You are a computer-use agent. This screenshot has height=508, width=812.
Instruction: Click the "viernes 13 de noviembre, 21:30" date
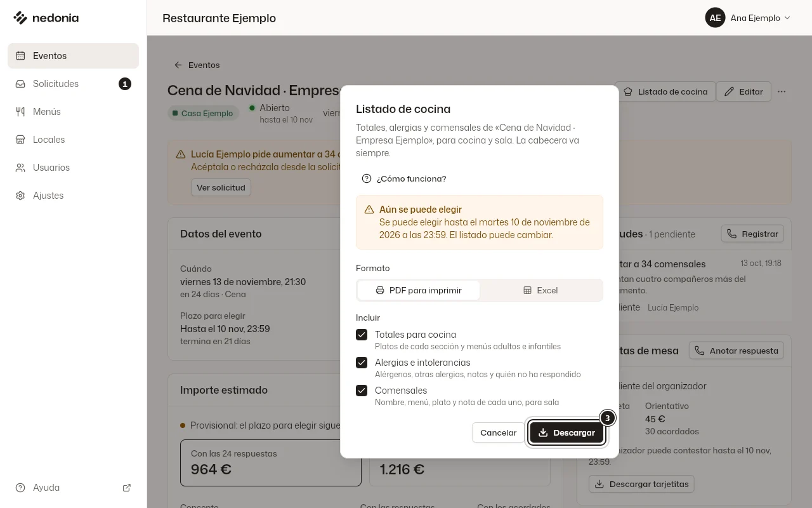point(243,282)
